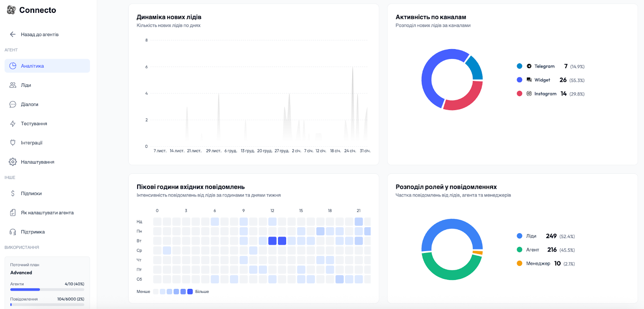Toggle the Агент legend entry in roles chart

tap(532, 250)
